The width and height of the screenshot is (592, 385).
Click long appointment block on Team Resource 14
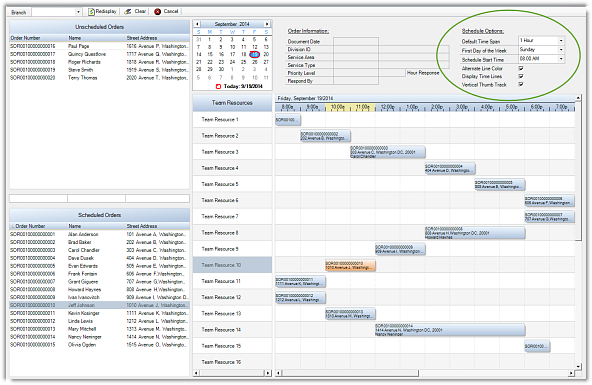click(450, 330)
